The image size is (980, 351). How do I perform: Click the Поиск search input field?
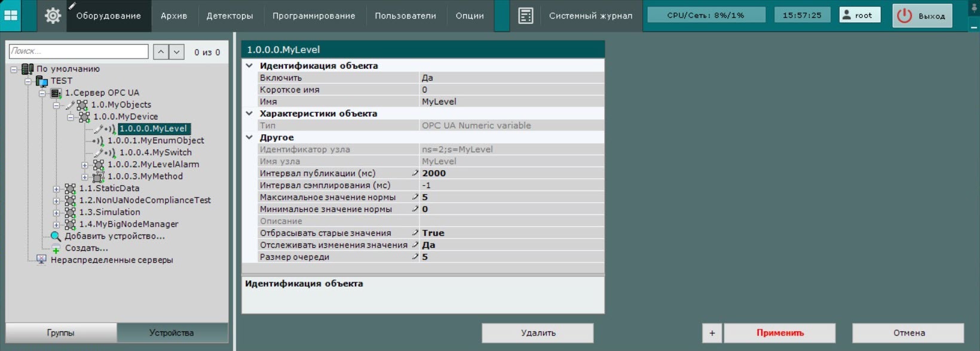click(x=78, y=51)
